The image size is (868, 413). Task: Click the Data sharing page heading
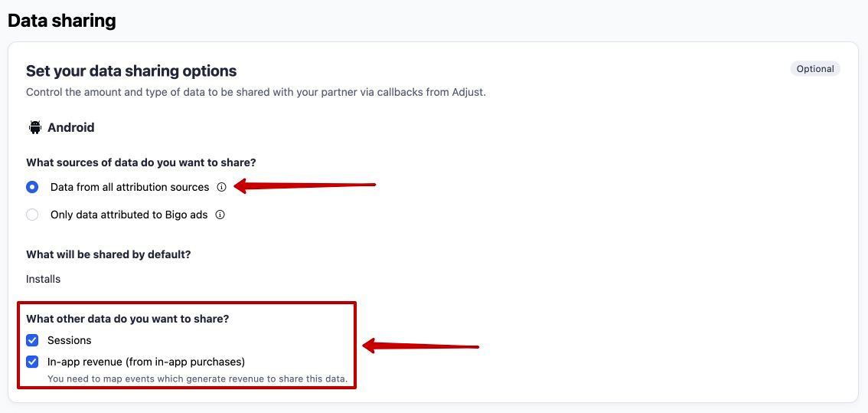pyautogui.click(x=62, y=21)
